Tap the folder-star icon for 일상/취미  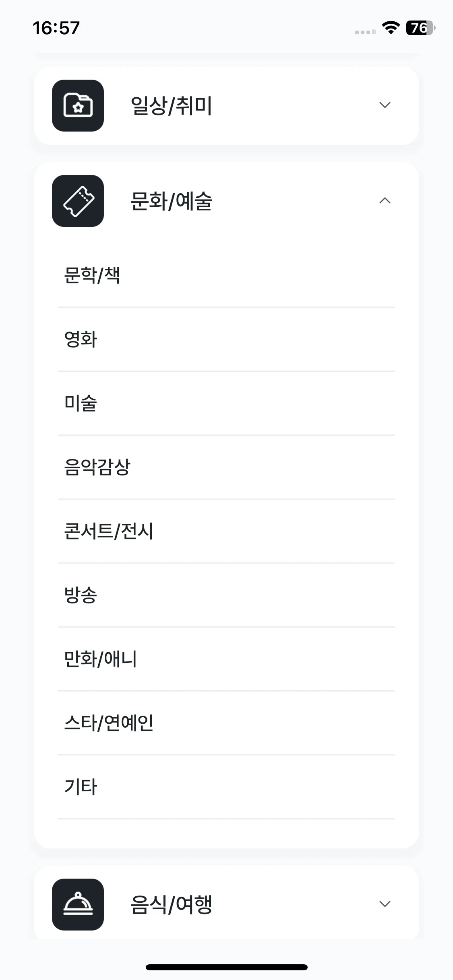(x=78, y=105)
